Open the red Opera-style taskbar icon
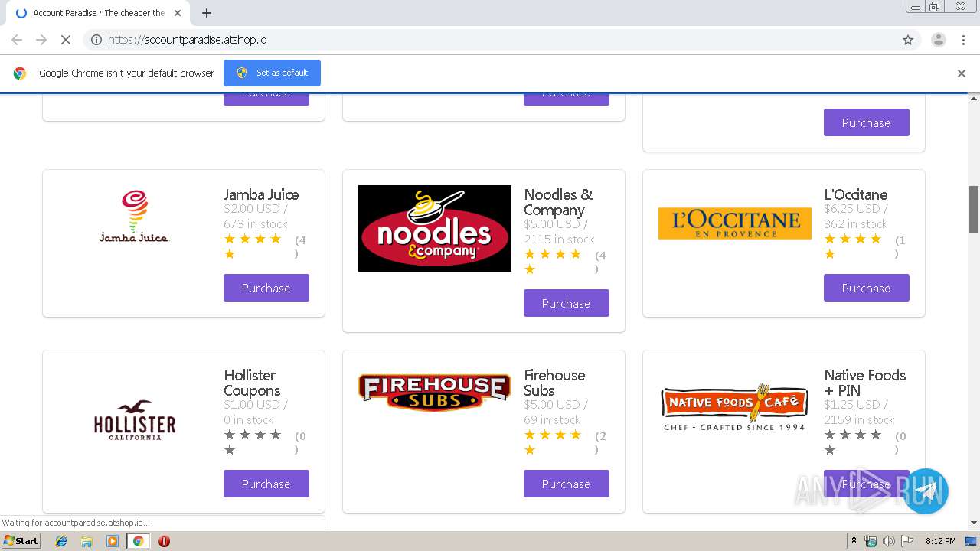Viewport: 980px width, 551px height. (164, 541)
